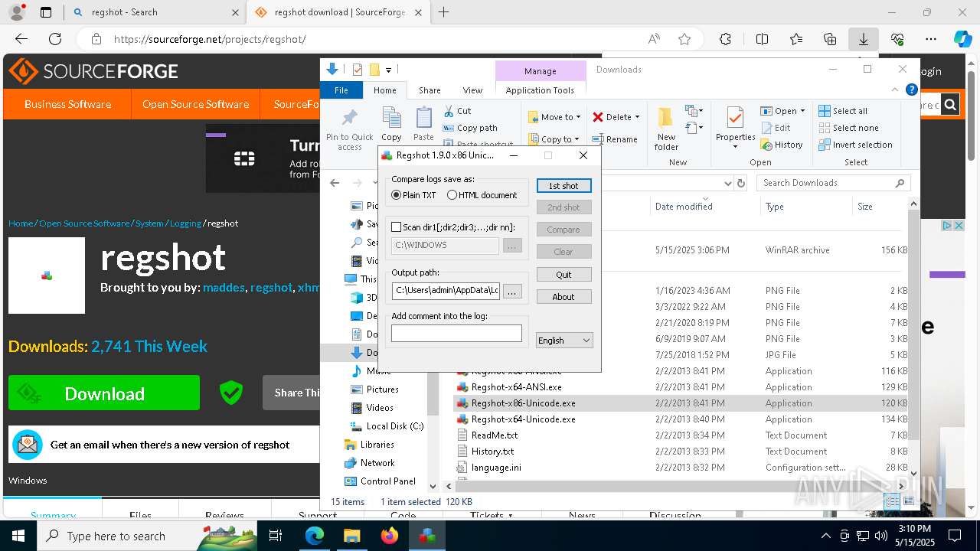
Task: Open Firefox from the taskbar
Action: tap(390, 536)
